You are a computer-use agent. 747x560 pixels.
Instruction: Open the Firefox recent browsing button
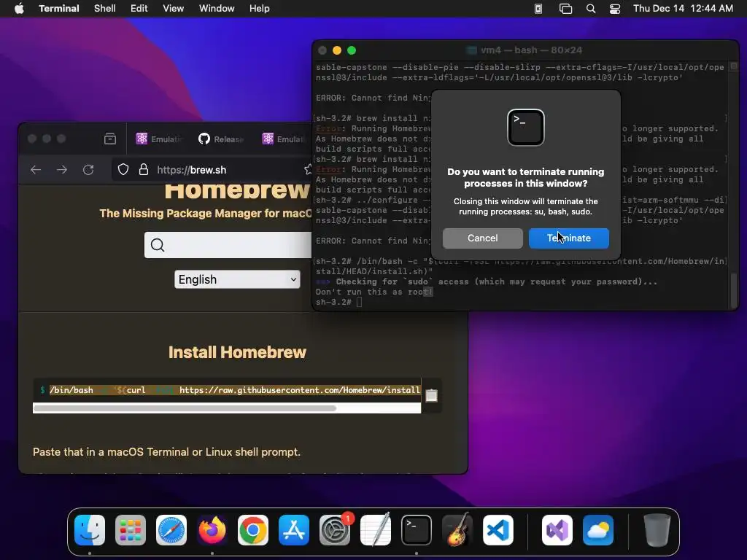pos(110,139)
